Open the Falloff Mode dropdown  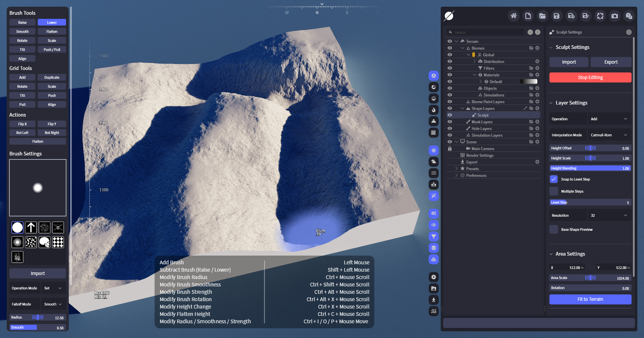(53, 304)
